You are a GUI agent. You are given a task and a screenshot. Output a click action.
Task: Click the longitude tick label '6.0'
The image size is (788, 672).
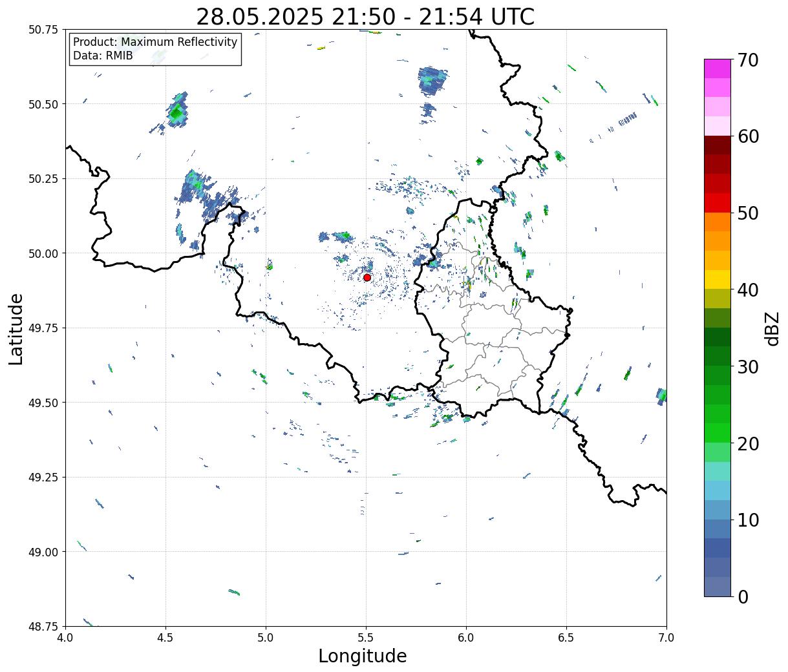coord(466,637)
